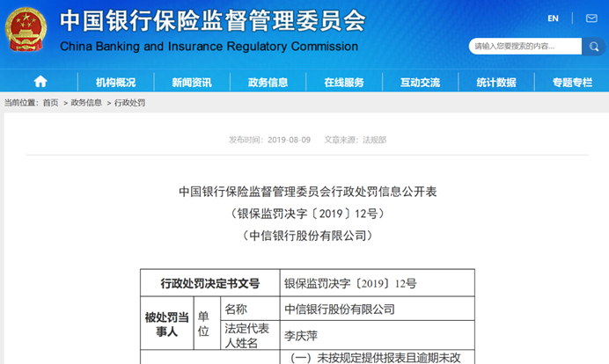Open the 统计数据 menu

(x=496, y=83)
